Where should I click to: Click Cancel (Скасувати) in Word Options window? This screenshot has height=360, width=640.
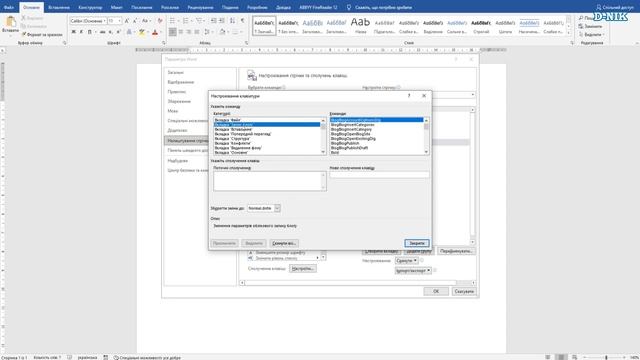pyautogui.click(x=464, y=291)
